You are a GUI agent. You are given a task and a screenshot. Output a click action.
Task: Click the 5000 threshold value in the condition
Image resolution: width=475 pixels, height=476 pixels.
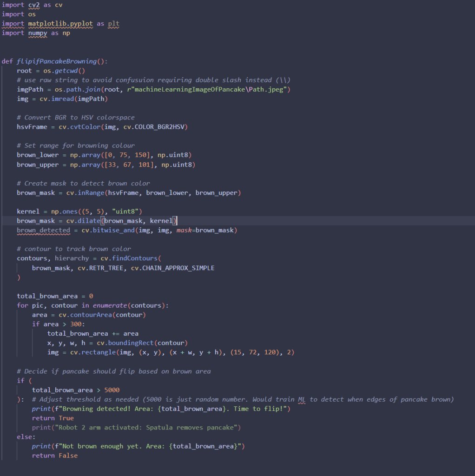(112, 390)
